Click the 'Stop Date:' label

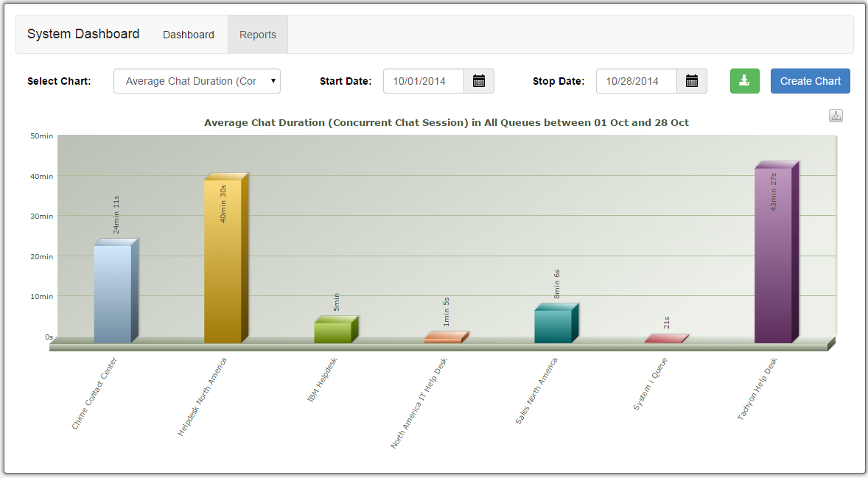pos(559,81)
